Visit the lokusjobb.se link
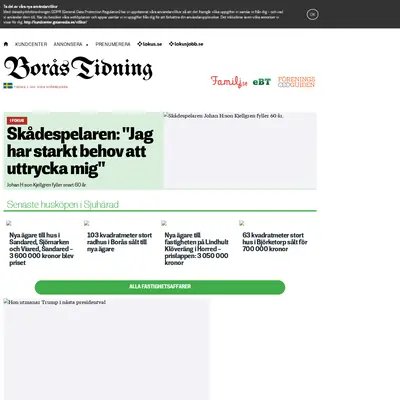Viewport: 400px width, 400px height. pos(186,44)
